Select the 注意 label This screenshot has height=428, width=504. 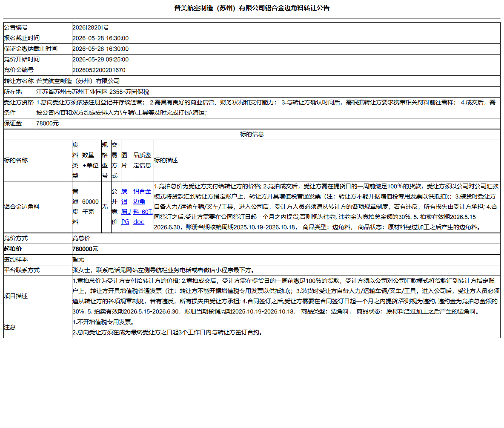(x=10, y=327)
